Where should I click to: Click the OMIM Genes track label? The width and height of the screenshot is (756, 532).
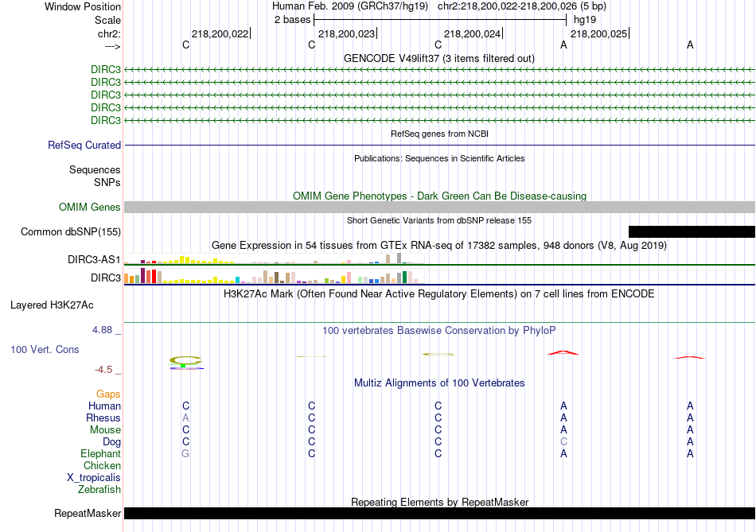pyautogui.click(x=90, y=208)
